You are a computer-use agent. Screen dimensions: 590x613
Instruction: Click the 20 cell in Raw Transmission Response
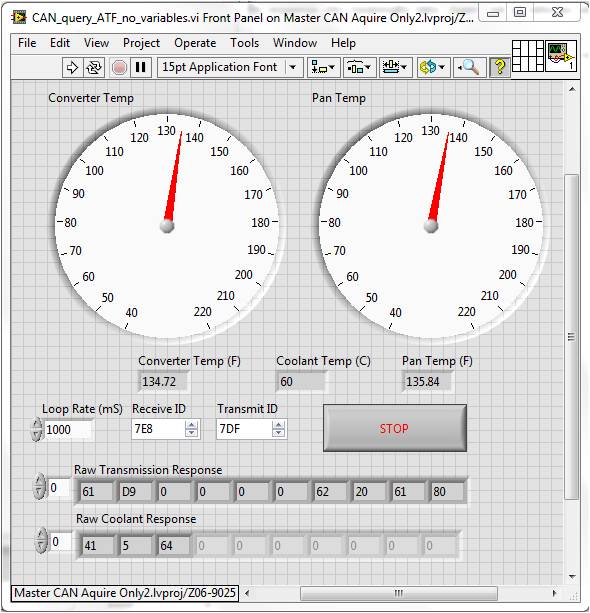[x=369, y=491]
